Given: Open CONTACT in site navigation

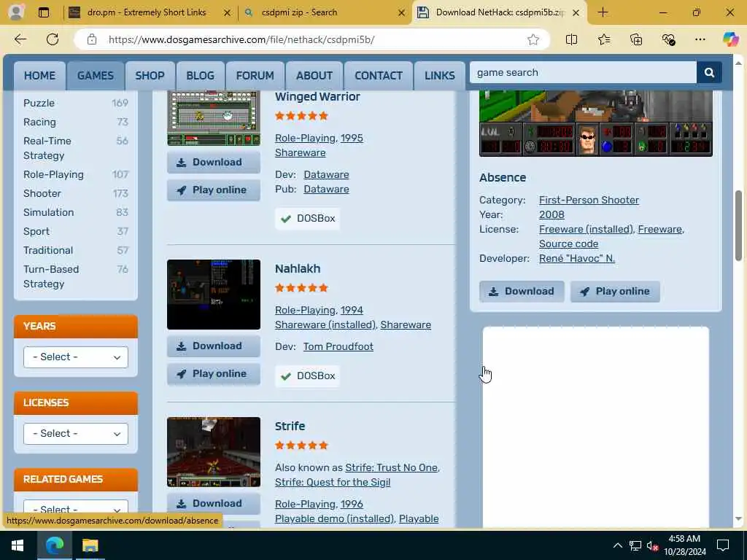Looking at the screenshot, I should (x=379, y=76).
